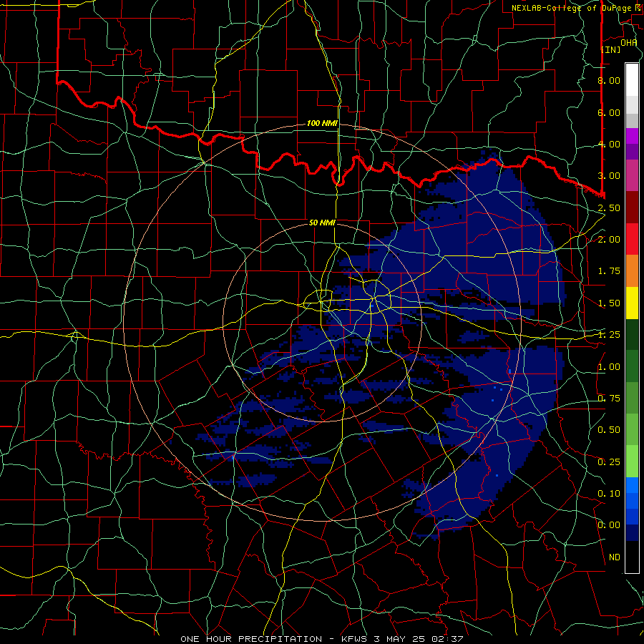Click the NEXLAB-College of DuPage label
The height and width of the screenshot is (644, 644).
click(572, 8)
